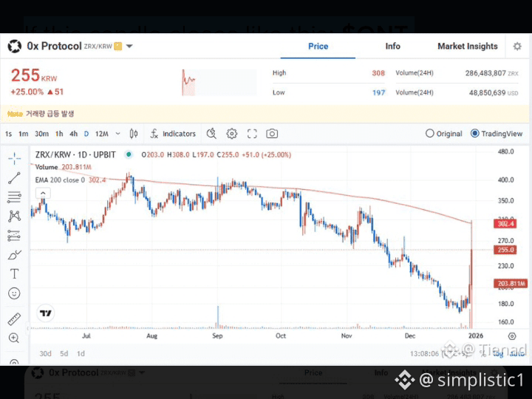Expand the market pair dropdown arrow
The image size is (532, 399).
point(129,46)
